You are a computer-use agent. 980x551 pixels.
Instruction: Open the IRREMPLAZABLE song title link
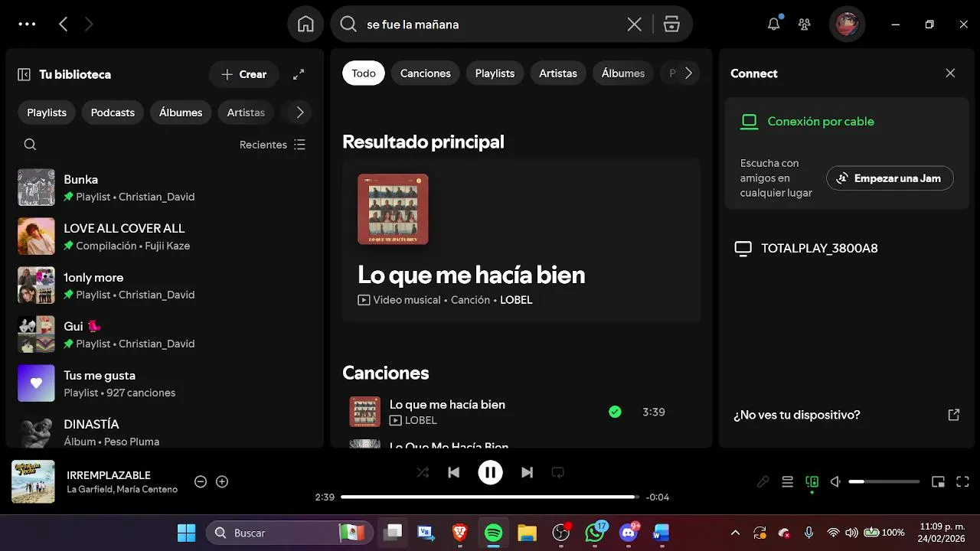109,474
